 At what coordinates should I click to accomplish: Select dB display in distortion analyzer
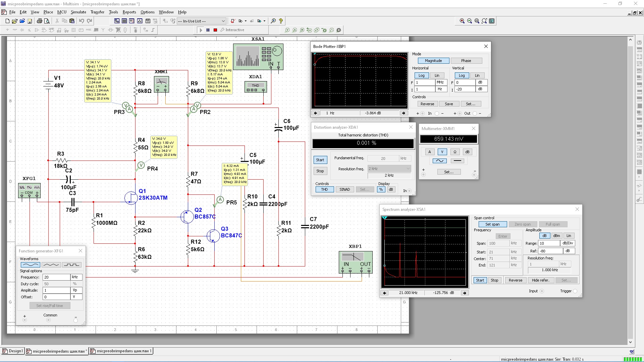[391, 189]
